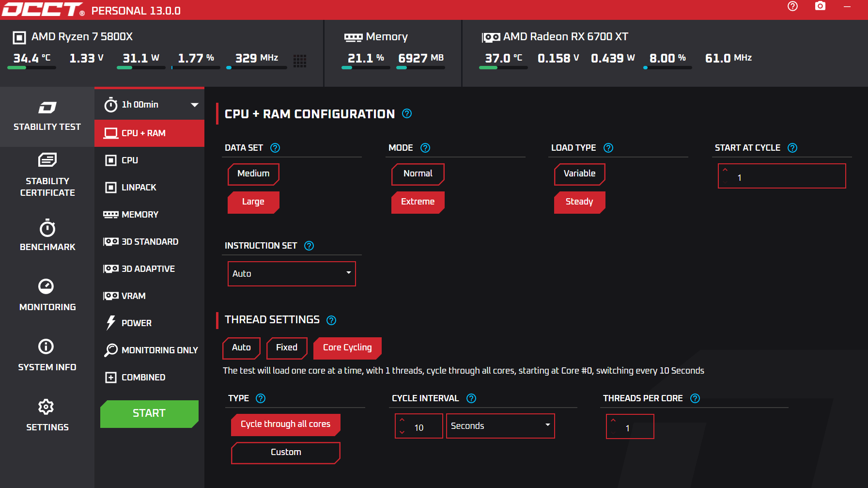Click the CPU core grid icon
The width and height of the screenshot is (868, 488).
tap(300, 61)
